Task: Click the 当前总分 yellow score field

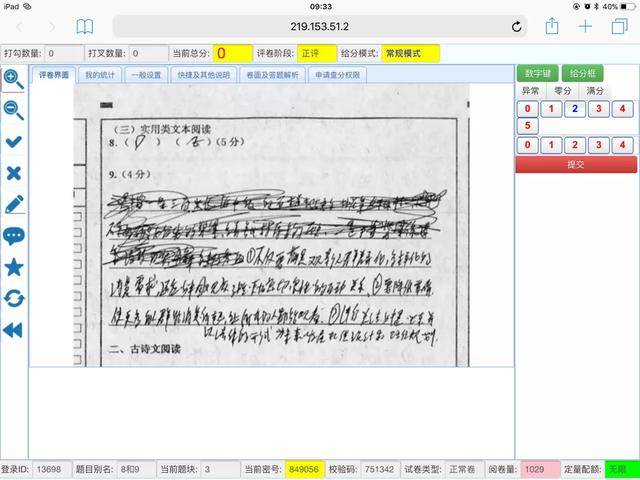Action: [x=230, y=53]
